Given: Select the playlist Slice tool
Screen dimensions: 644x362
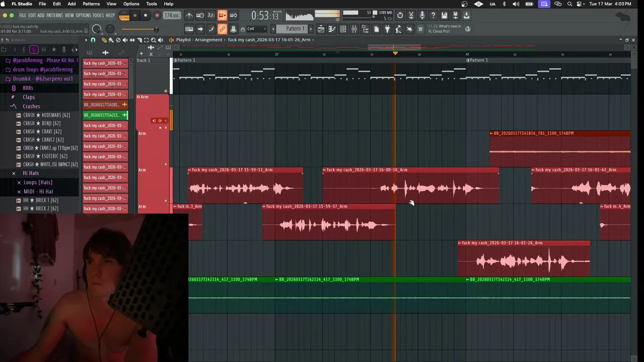Looking at the screenshot, I should [139, 40].
